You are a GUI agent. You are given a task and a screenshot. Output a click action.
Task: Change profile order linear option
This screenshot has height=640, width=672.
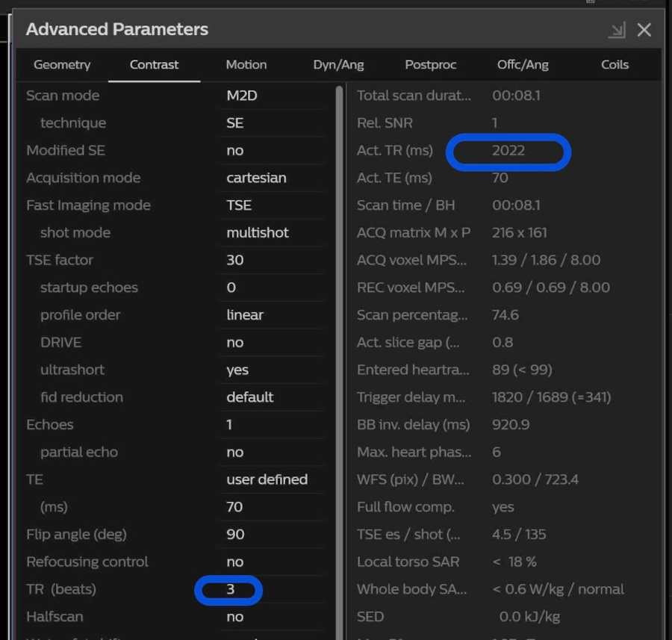[273, 315]
